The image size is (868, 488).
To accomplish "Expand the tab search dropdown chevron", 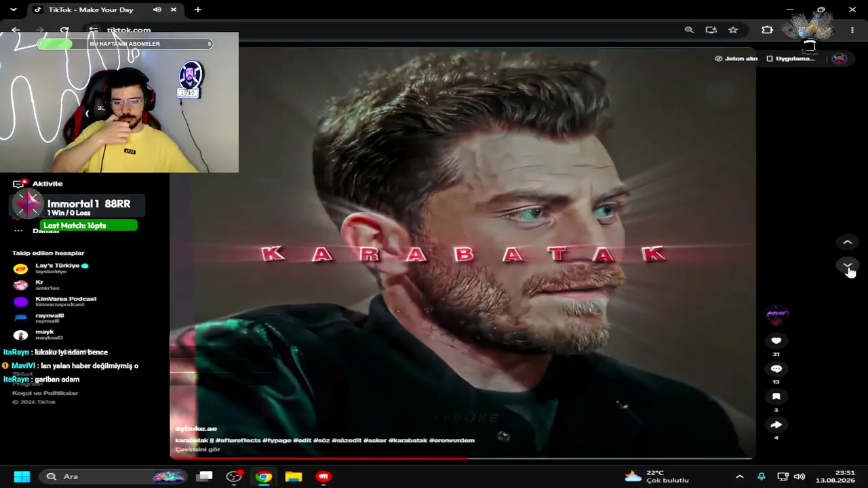I will [13, 9].
